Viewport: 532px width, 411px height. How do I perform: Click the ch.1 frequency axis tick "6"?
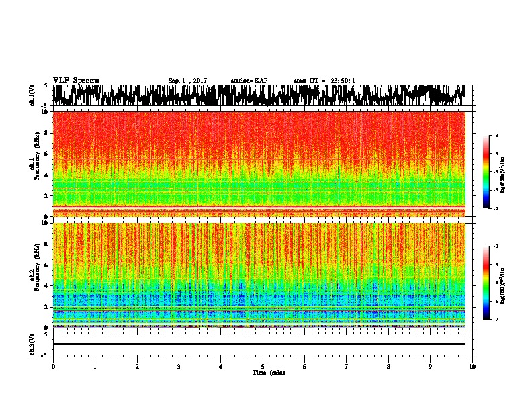pyautogui.click(x=46, y=154)
